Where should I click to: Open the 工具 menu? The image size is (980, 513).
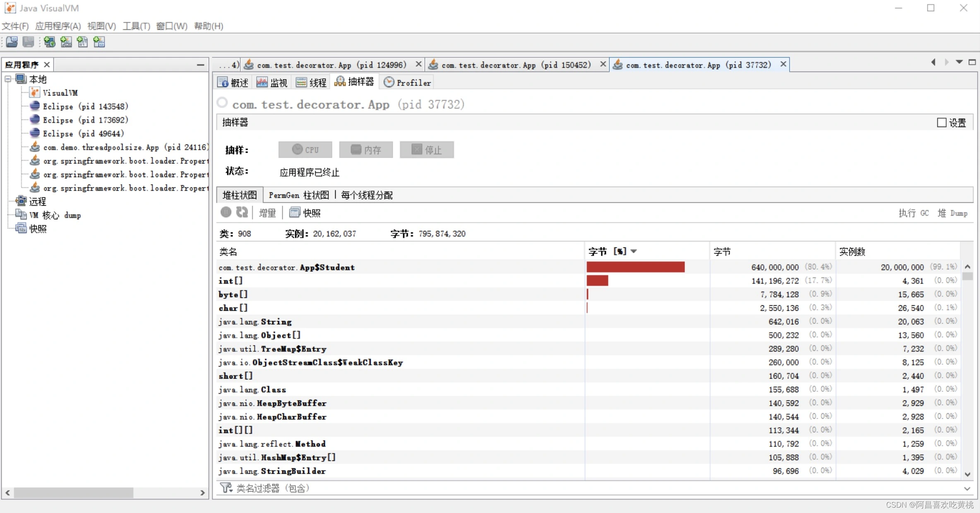(136, 26)
